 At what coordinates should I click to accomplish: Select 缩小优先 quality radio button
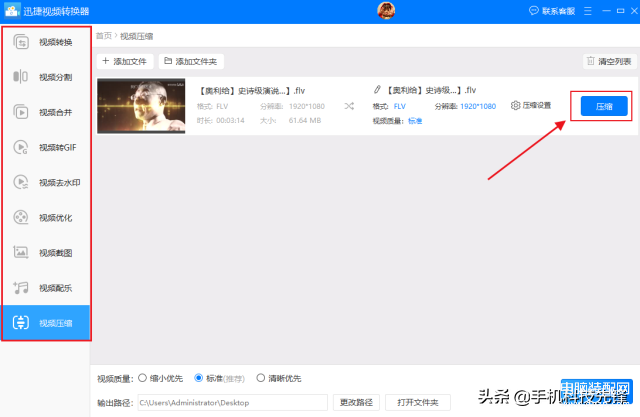[142, 378]
